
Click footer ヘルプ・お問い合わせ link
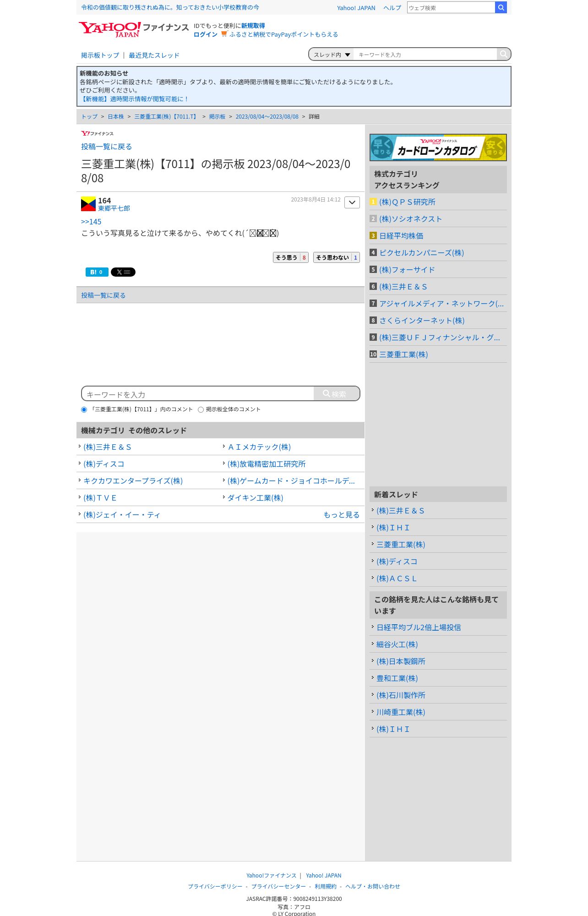(x=372, y=886)
